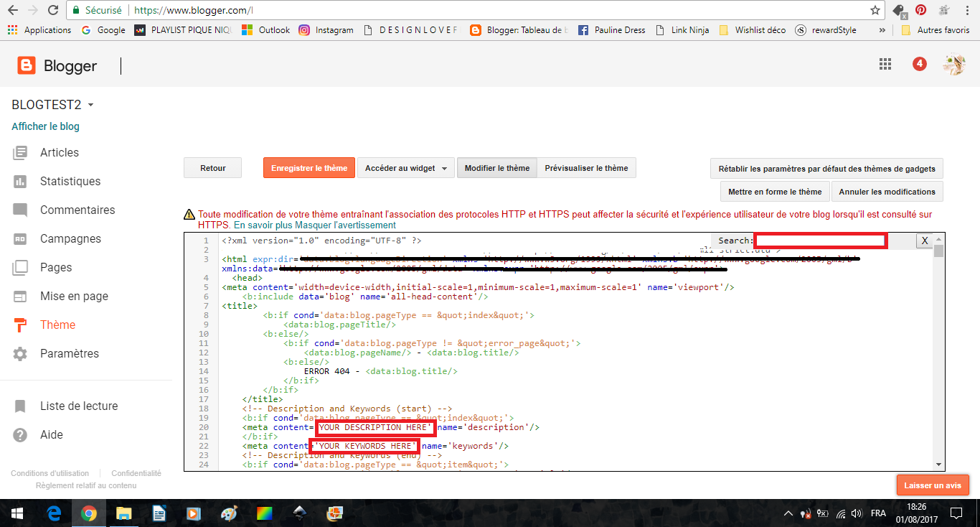Close the code search box with X
The height and width of the screenshot is (527, 980).
(925, 241)
